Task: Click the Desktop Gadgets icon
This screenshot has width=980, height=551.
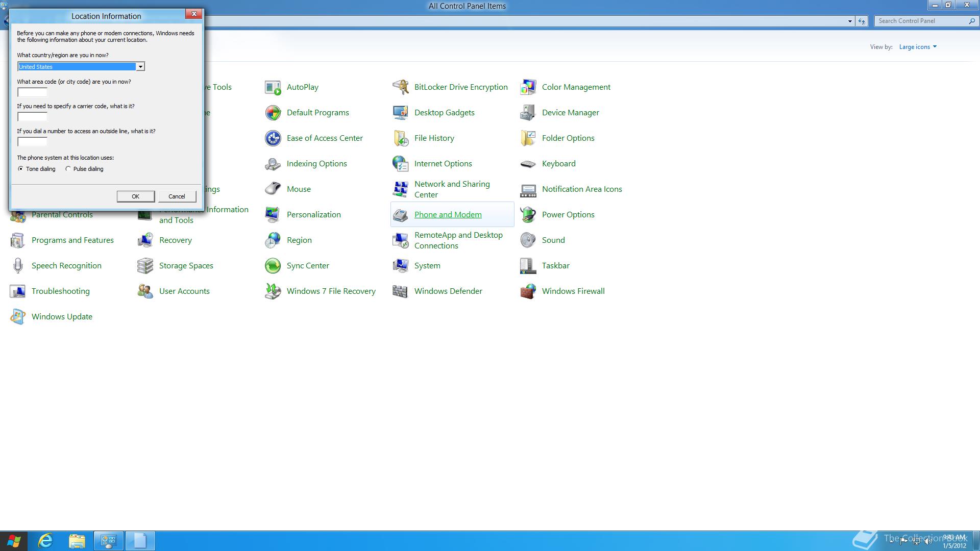Action: click(401, 113)
